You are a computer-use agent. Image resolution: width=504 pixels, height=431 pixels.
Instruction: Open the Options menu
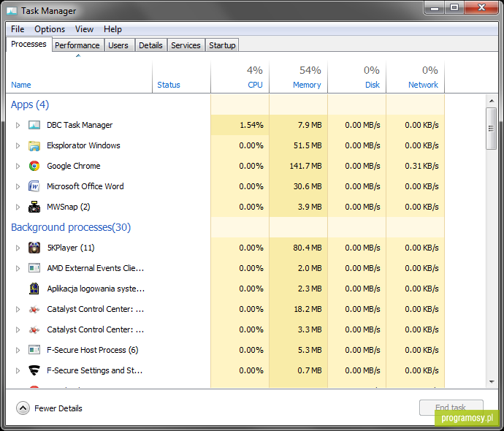pos(50,29)
